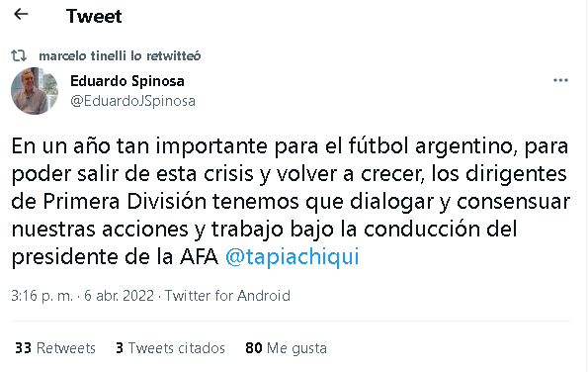Open the Twitter for Android source link

point(227,296)
